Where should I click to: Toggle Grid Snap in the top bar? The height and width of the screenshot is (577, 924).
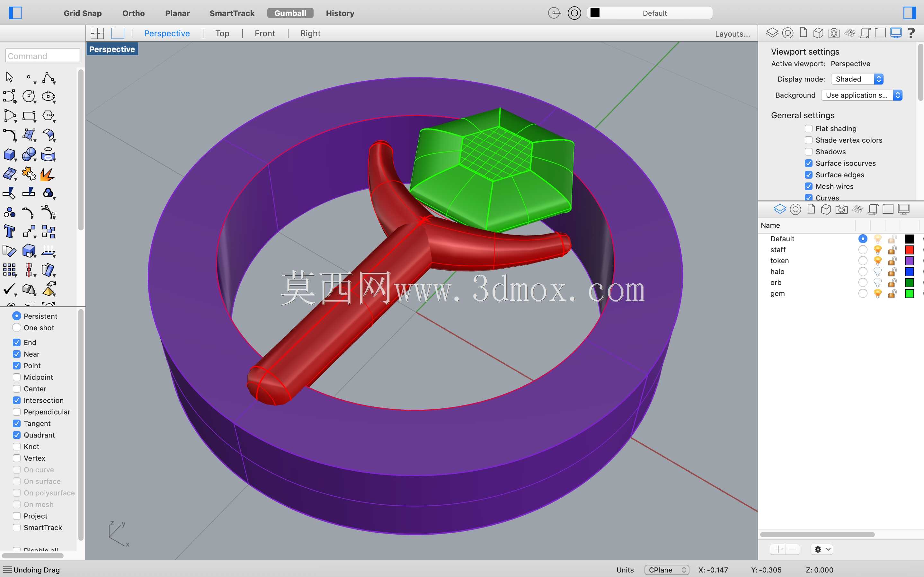83,13
